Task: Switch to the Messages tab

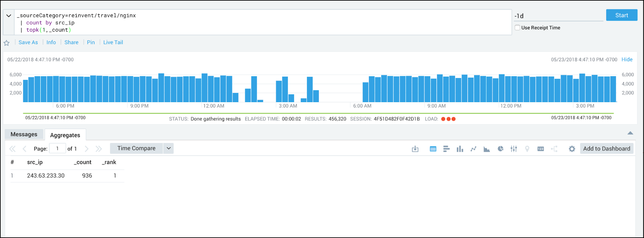Action: coord(24,134)
